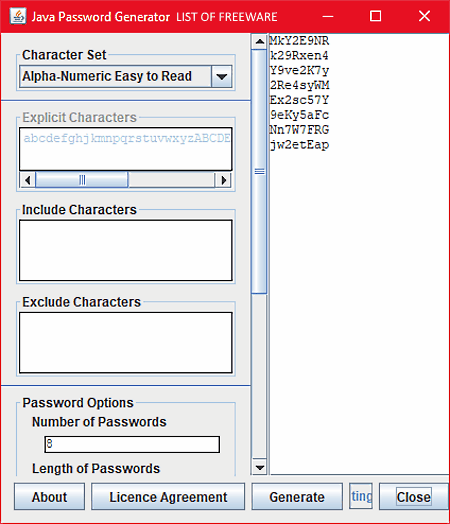This screenshot has width=450, height=524.
Task: Click the Java coffee cup title icon
Action: (x=18, y=16)
